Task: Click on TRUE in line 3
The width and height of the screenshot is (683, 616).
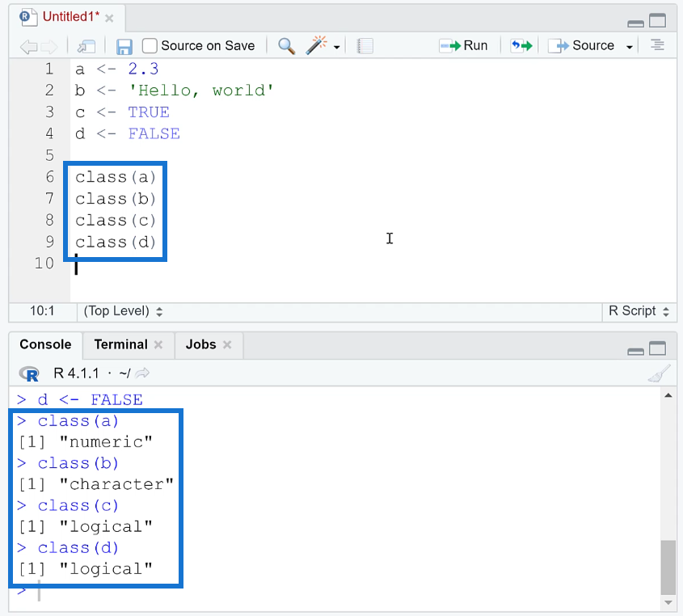Action: [x=149, y=112]
